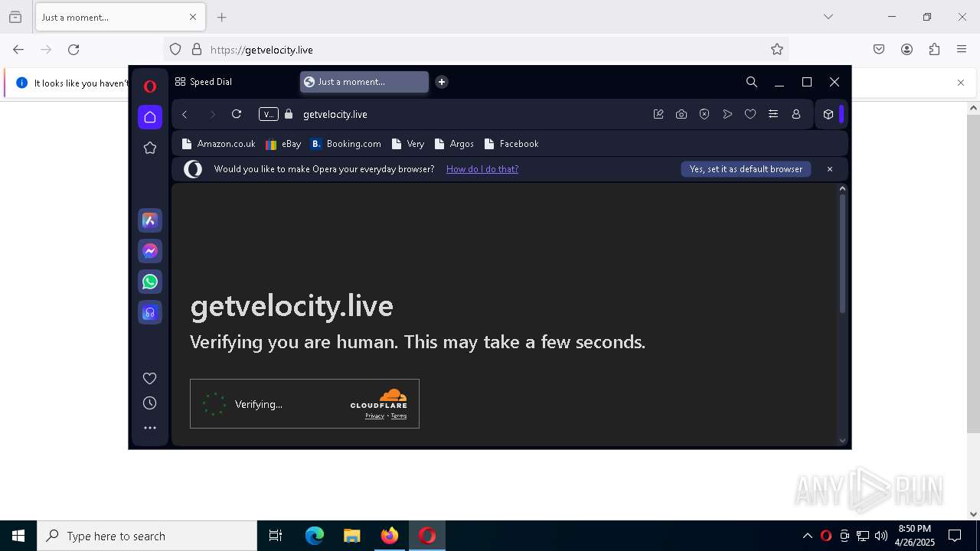Click the VPN badge in Opera address bar
This screenshot has width=980, height=551.
point(268,114)
